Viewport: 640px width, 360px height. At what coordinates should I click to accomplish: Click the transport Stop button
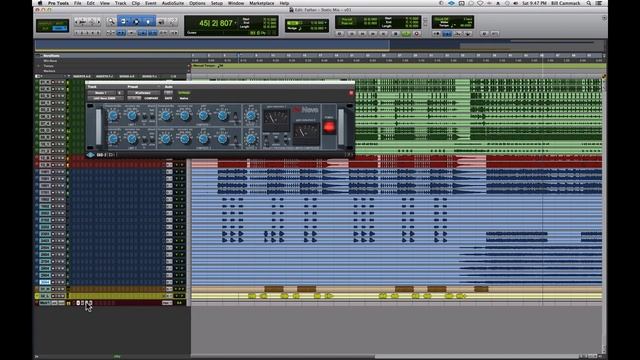[x=395, y=34]
